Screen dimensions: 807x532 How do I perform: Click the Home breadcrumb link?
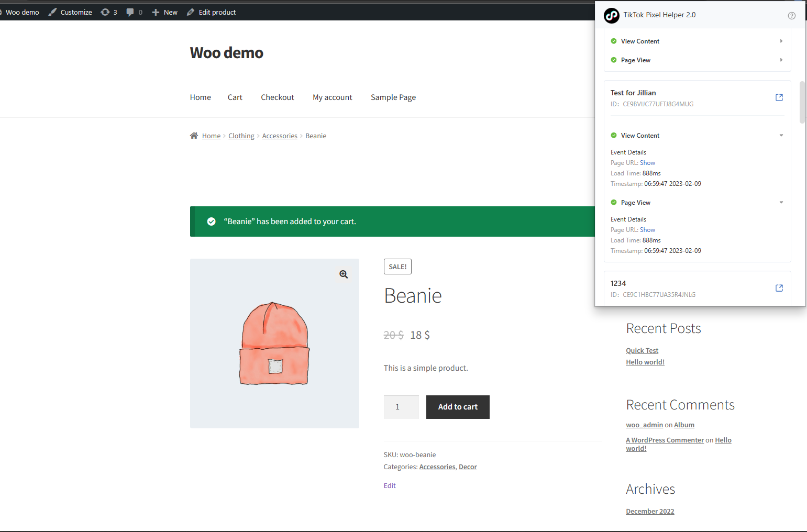[211, 136]
